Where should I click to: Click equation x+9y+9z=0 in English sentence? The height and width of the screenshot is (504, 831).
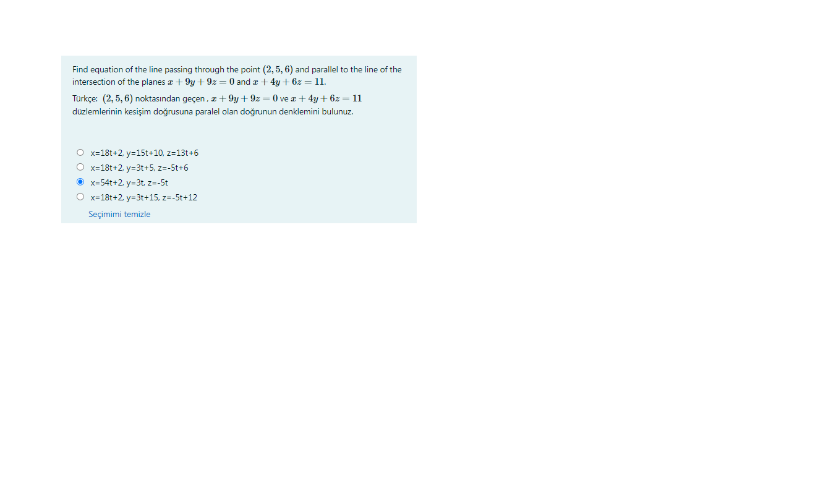tap(201, 82)
